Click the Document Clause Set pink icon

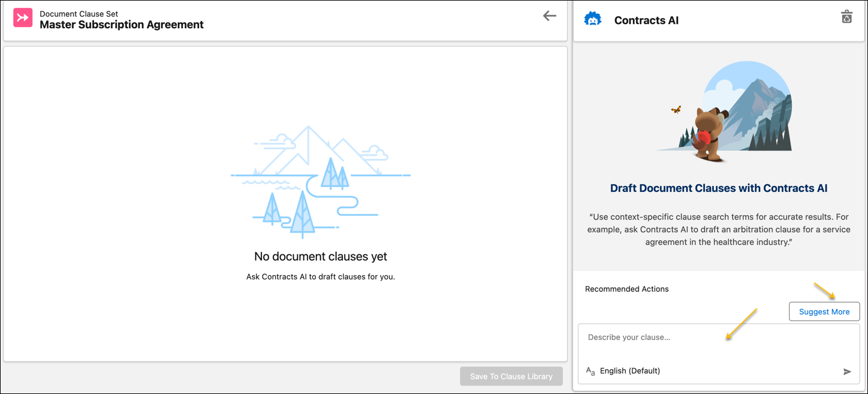(x=22, y=17)
